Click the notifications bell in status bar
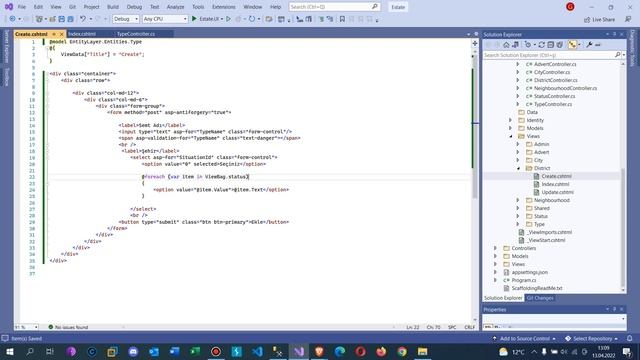Image resolution: width=640 pixels, height=360 pixels. pos(629,338)
